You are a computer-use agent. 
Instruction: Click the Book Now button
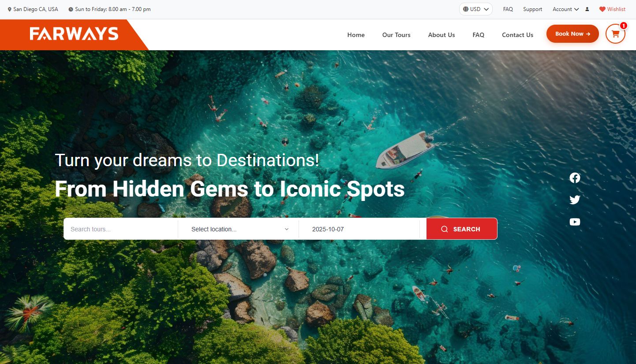point(572,34)
